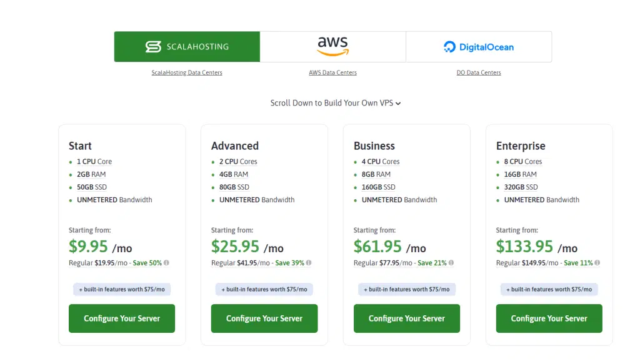The width and height of the screenshot is (640, 364).
Task: Click UNMETERED Bandwidth in Start plan
Action: pos(115,200)
